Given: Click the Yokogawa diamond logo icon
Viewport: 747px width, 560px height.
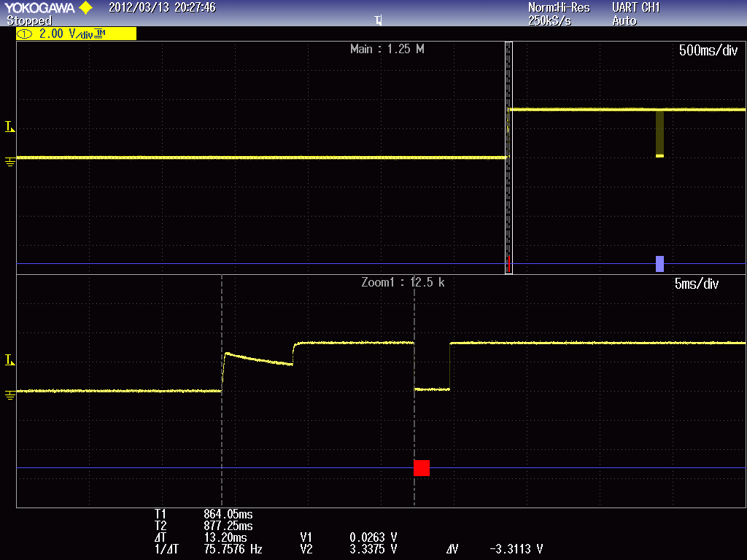Looking at the screenshot, I should point(86,7).
